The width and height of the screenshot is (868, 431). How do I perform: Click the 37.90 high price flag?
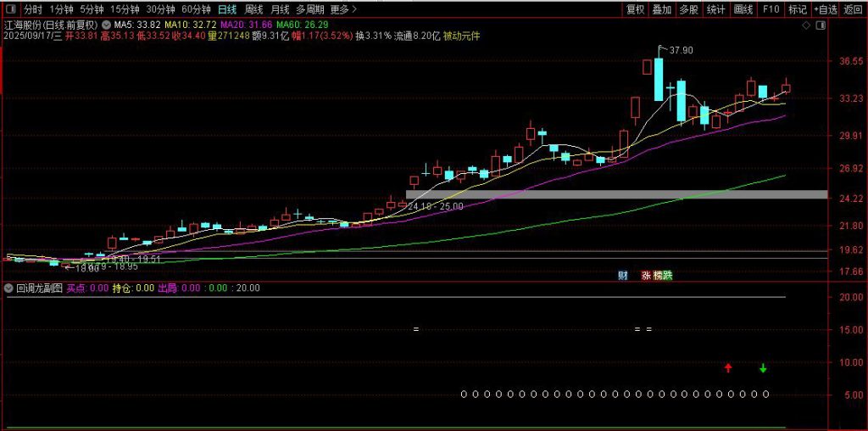pos(678,51)
